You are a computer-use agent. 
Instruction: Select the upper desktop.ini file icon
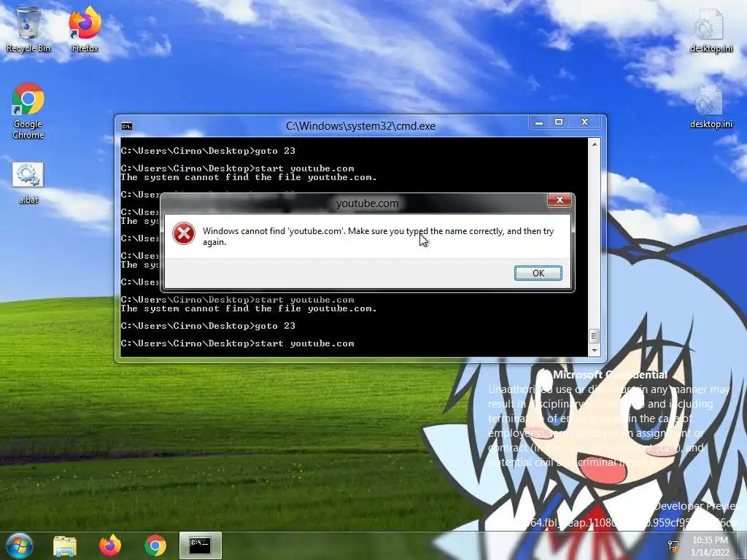point(711,31)
